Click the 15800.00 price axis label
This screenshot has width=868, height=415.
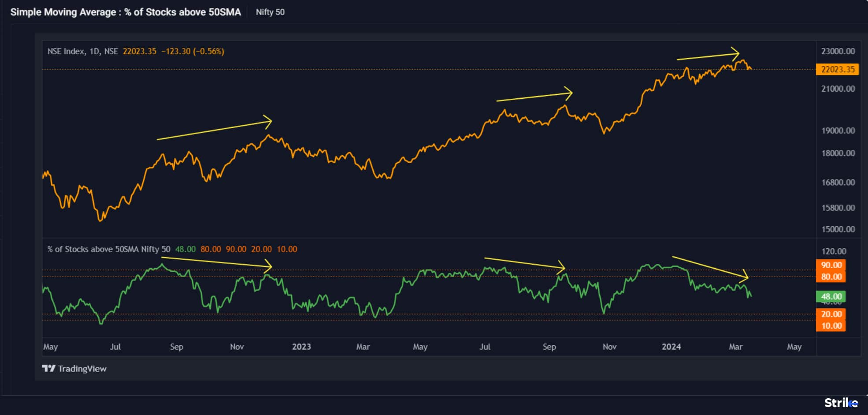pyautogui.click(x=838, y=208)
